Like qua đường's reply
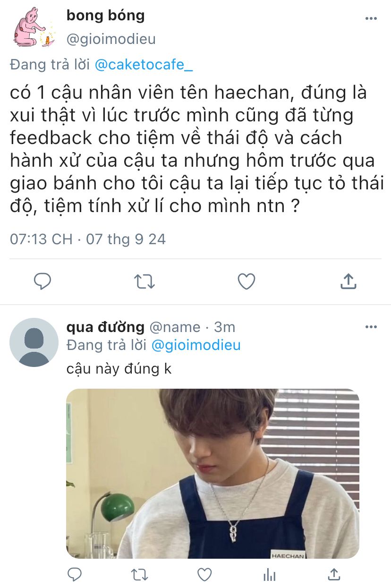The image size is (391, 588). click(204, 574)
